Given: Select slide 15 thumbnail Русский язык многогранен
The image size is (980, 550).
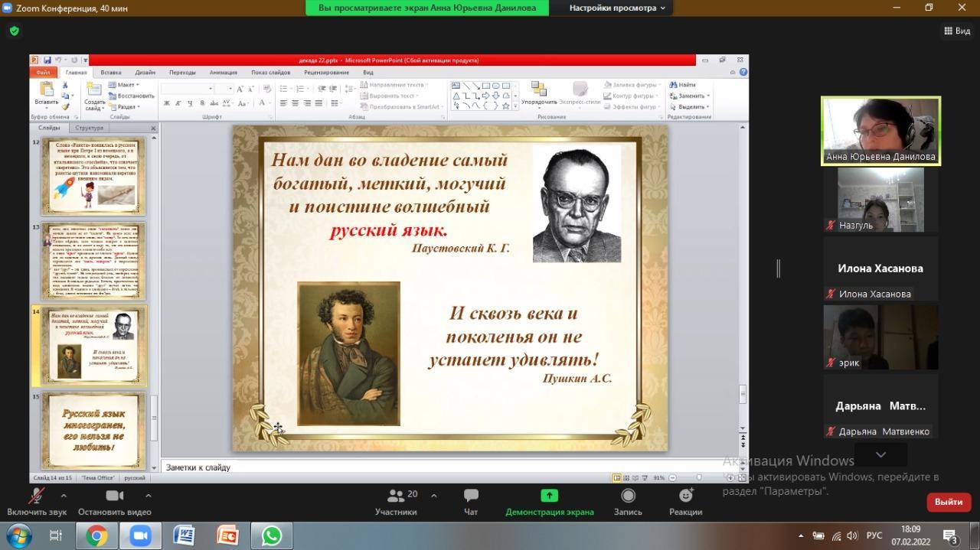Looking at the screenshot, I should point(93,431).
